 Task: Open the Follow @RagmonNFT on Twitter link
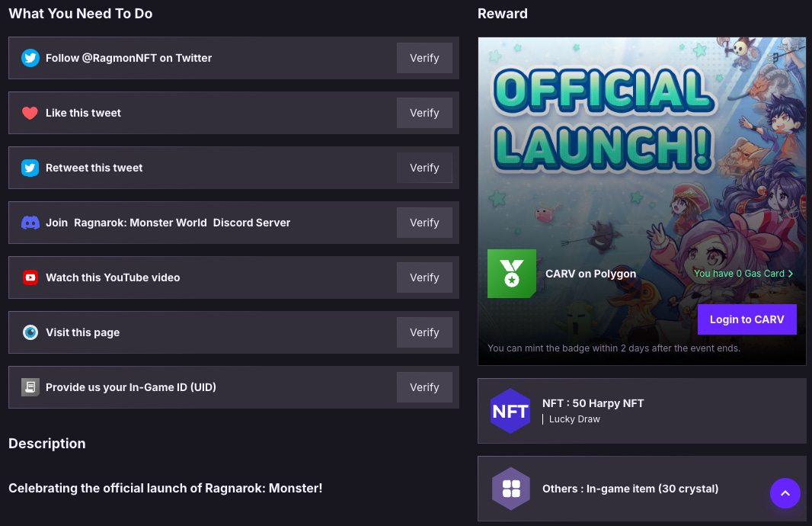tap(129, 58)
